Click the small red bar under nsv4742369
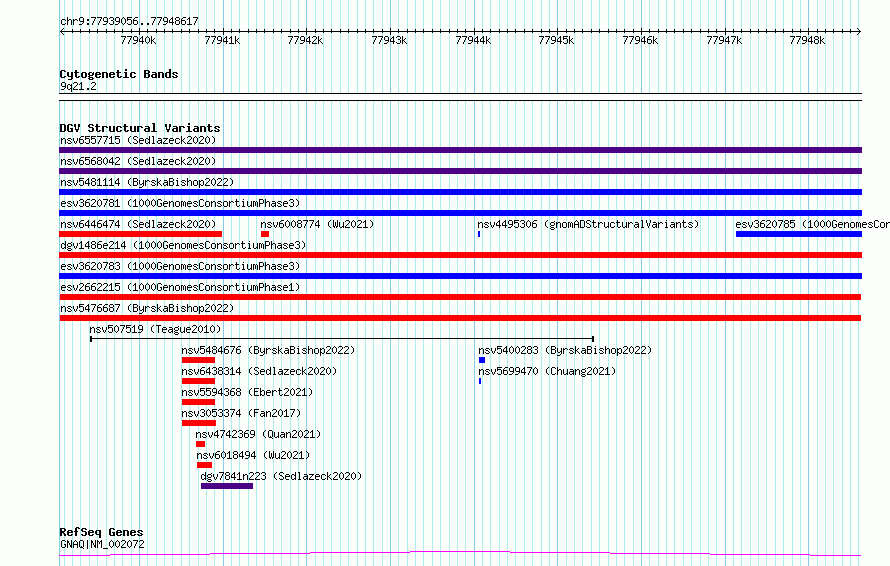Screen dimensions: 890x566 [200, 444]
